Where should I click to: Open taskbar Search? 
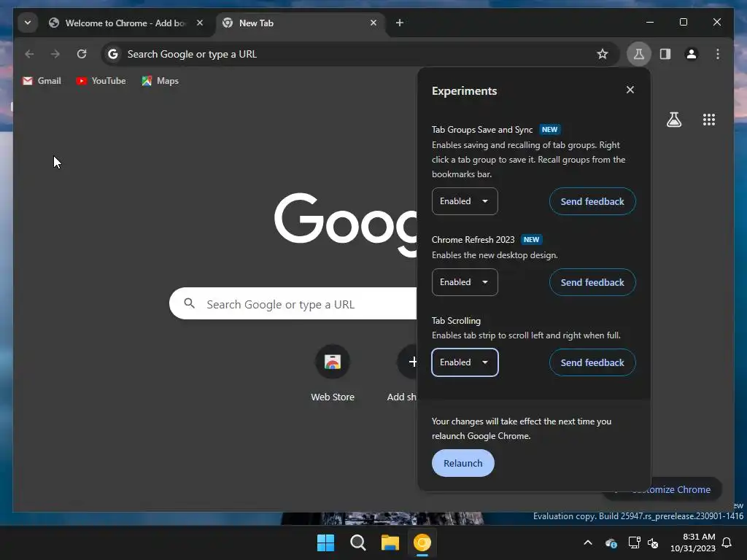pyautogui.click(x=357, y=542)
